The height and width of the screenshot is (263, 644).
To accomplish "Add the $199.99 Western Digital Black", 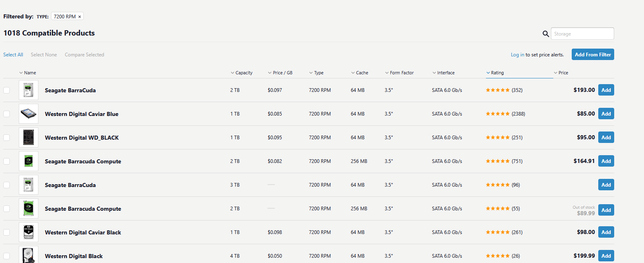I will click(606, 256).
